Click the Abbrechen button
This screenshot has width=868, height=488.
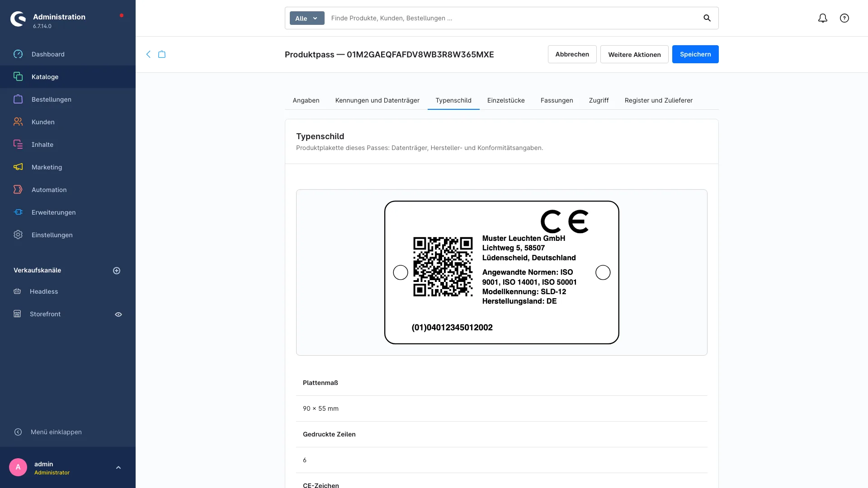(x=572, y=54)
